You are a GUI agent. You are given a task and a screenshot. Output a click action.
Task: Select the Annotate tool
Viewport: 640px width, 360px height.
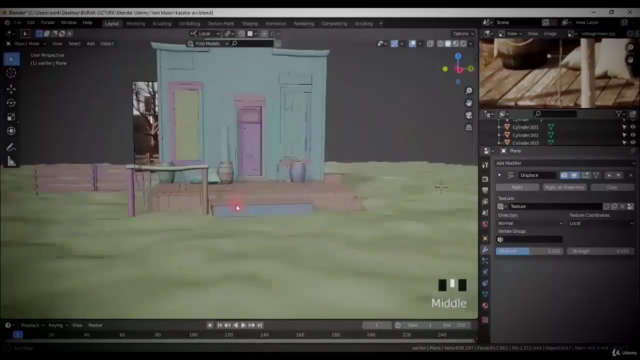click(11, 147)
